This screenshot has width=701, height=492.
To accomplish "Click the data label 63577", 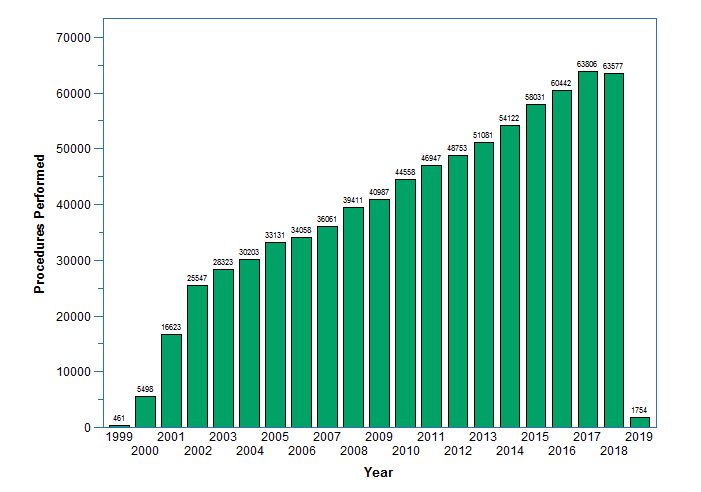I will [613, 66].
